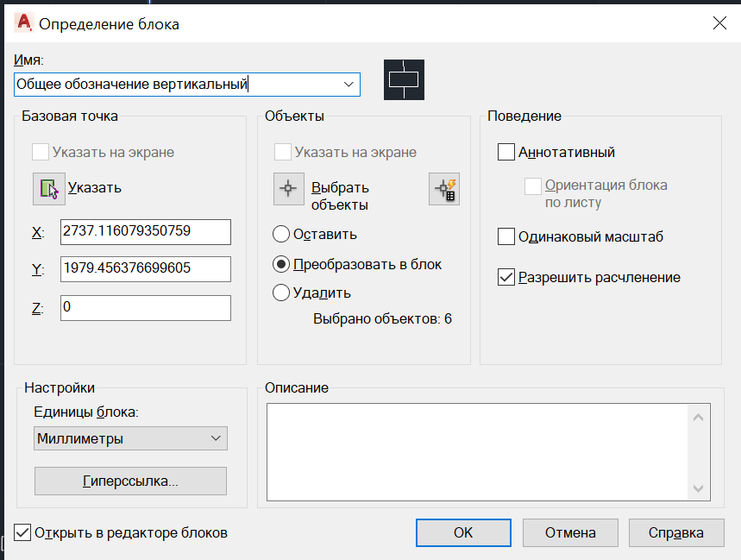The image size is (741, 560).
Task: Click the Select objects crosshair icon
Action: [x=288, y=189]
